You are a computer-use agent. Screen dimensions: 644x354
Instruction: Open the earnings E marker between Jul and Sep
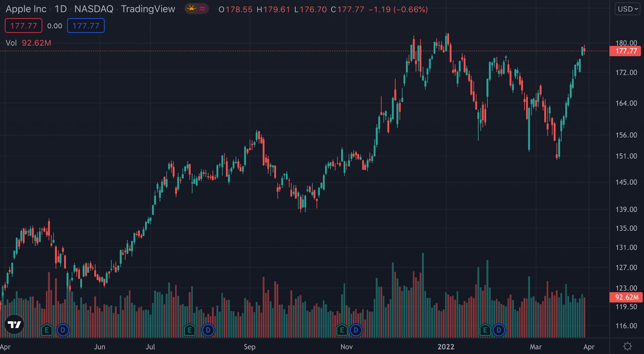[190, 330]
